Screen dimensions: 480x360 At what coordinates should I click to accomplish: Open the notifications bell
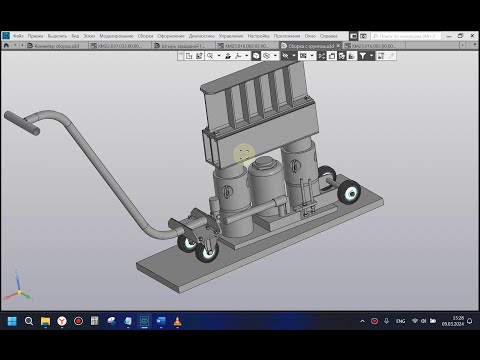[x=470, y=321]
